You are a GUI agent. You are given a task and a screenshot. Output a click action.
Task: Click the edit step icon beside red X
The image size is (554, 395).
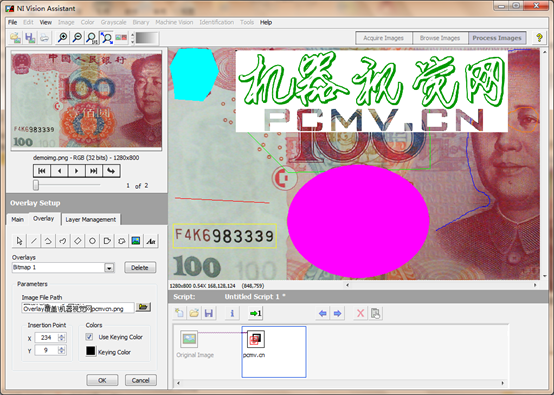[376, 313]
